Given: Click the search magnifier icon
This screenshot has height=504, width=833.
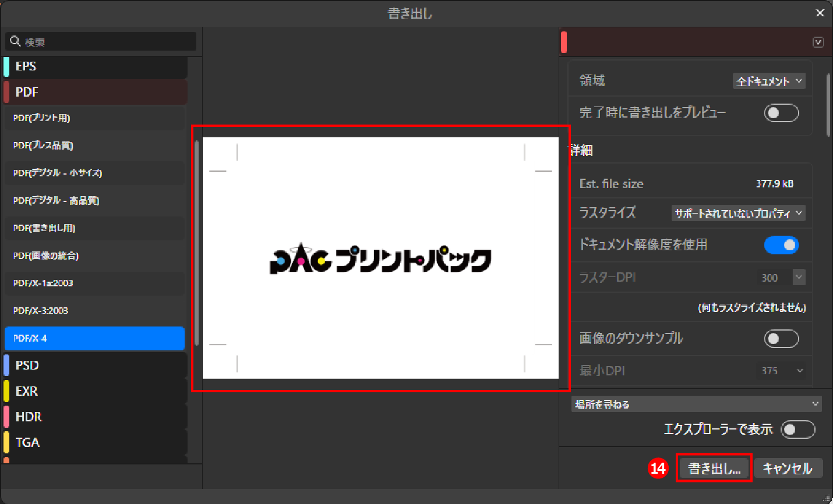Looking at the screenshot, I should point(15,41).
